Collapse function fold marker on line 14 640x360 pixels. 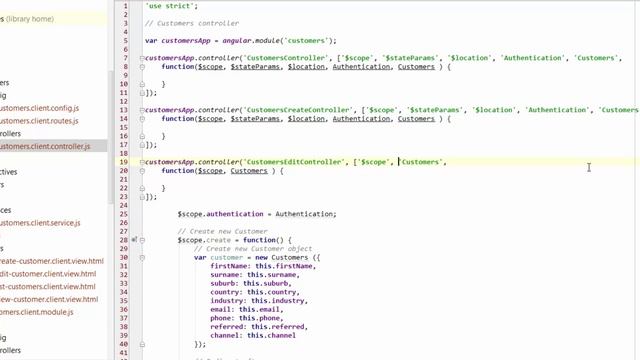point(142,119)
